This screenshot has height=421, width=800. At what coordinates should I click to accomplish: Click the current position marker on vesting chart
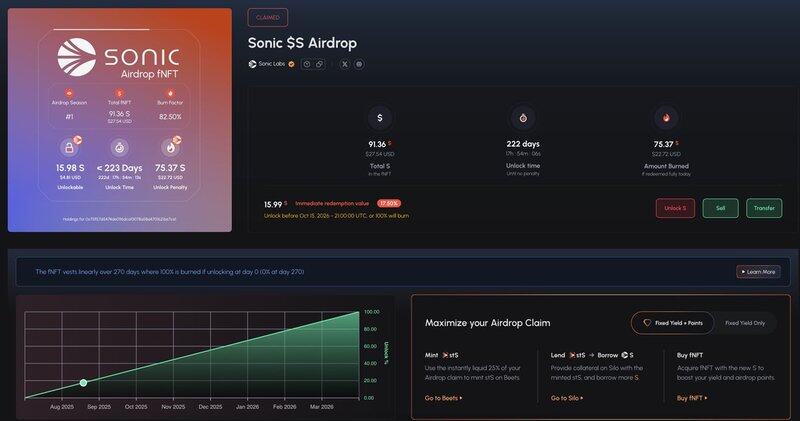84,383
